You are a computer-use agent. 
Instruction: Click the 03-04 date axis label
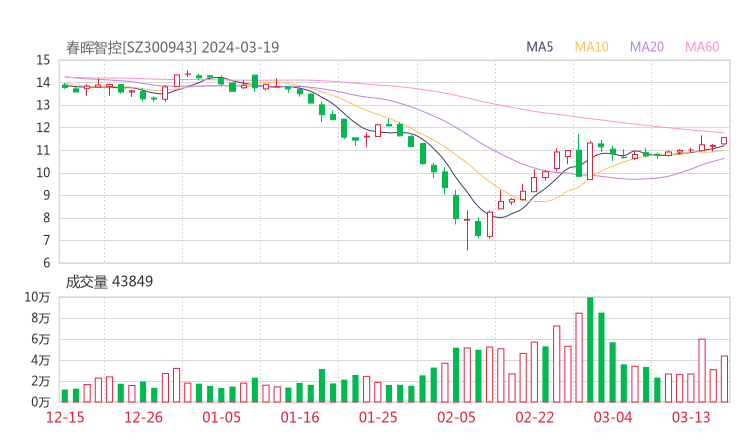point(613,417)
